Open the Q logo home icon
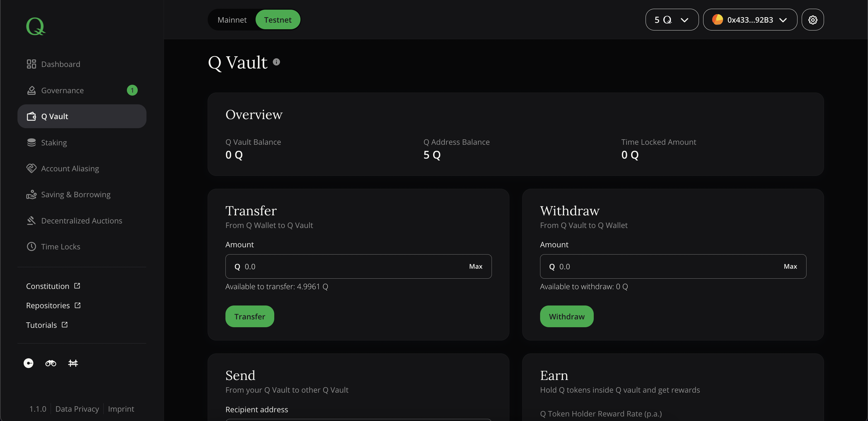 point(35,26)
